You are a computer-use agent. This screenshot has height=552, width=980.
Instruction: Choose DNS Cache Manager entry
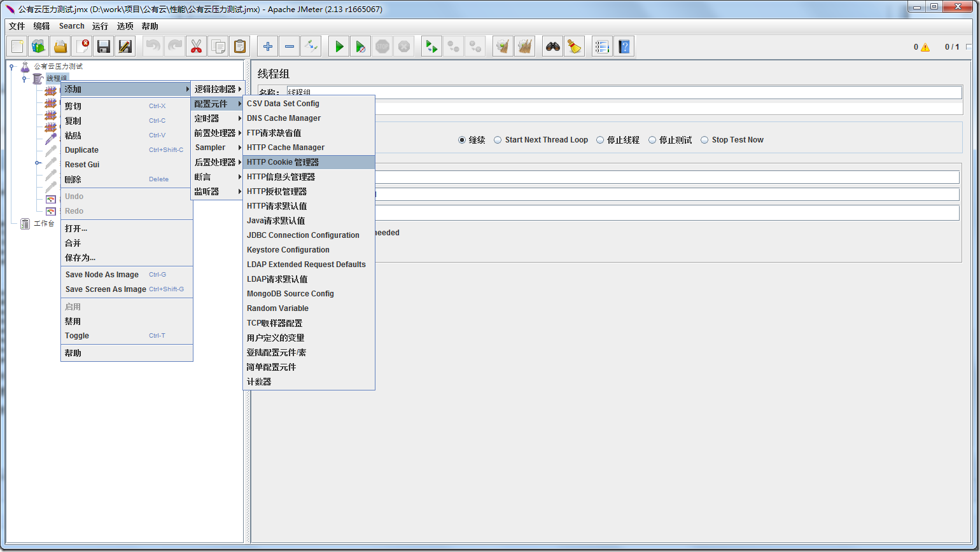(309, 118)
